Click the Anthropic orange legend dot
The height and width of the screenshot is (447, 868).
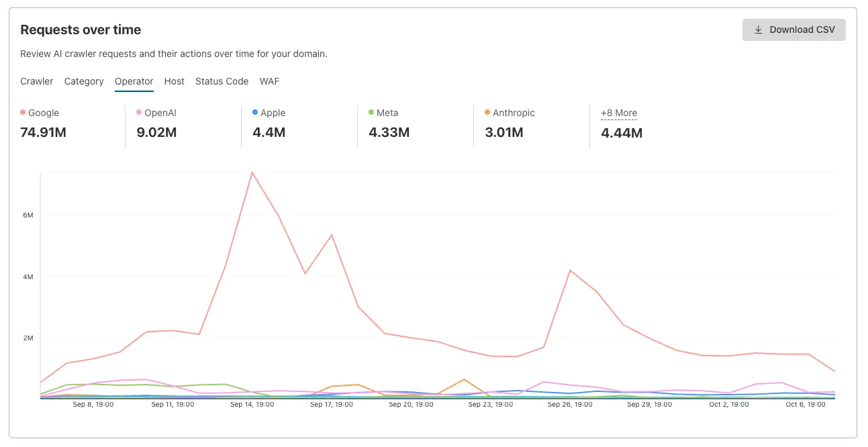487,113
